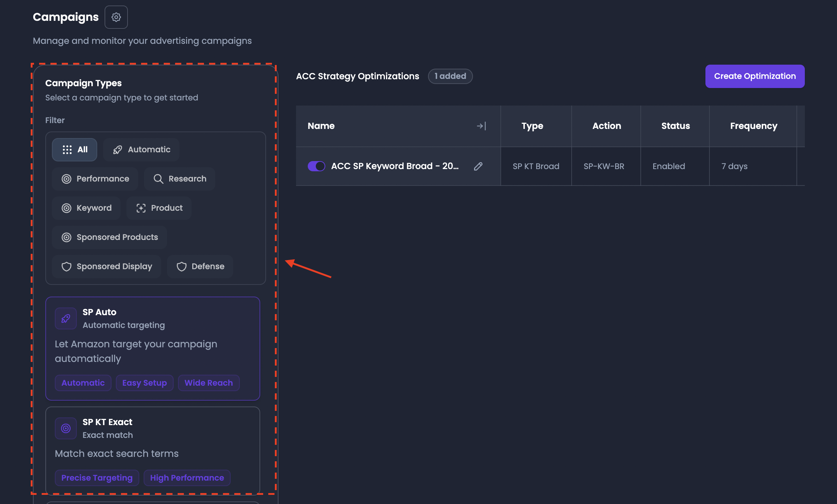Choose Sponsored Display filter

coord(106,267)
